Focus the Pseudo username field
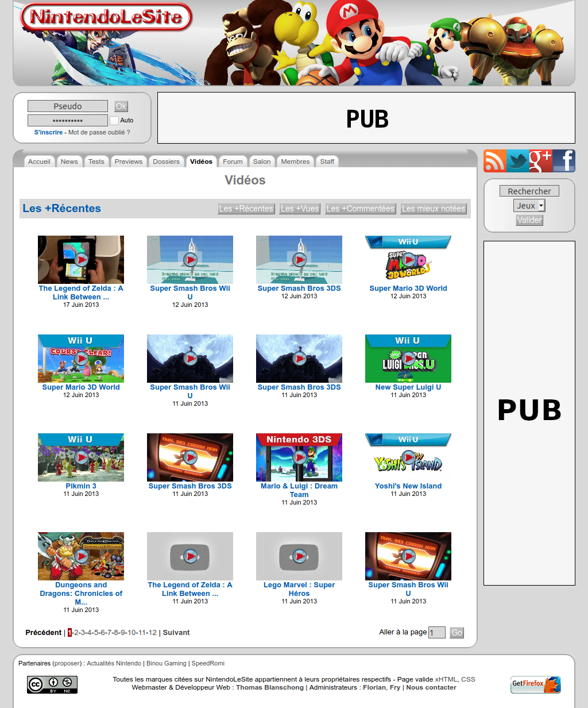 coord(68,106)
